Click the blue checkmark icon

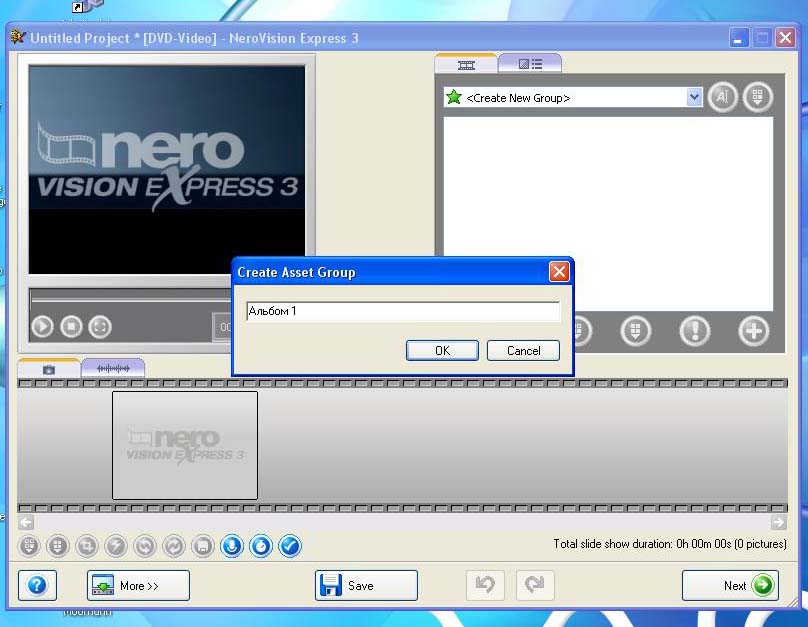tap(290, 546)
